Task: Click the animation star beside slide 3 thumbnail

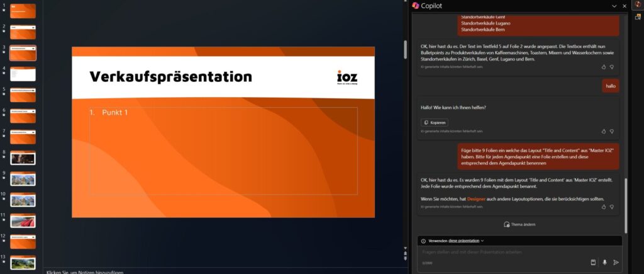Action: (4, 53)
